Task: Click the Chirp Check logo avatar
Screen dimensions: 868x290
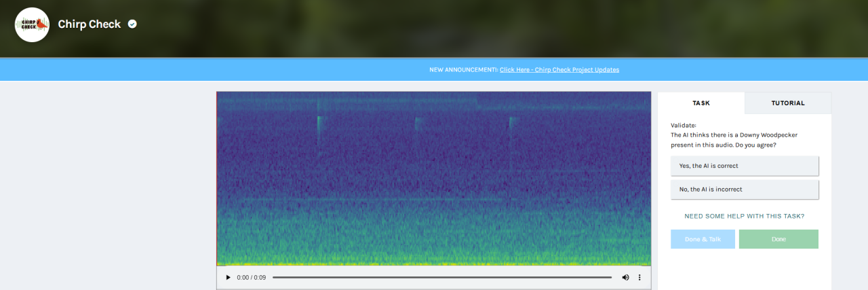Action: coord(32,24)
